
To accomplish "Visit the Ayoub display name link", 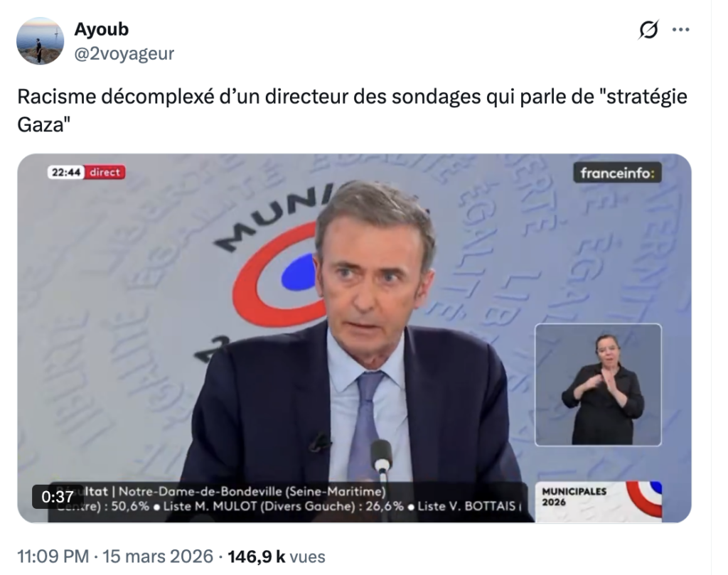I will 101,29.
